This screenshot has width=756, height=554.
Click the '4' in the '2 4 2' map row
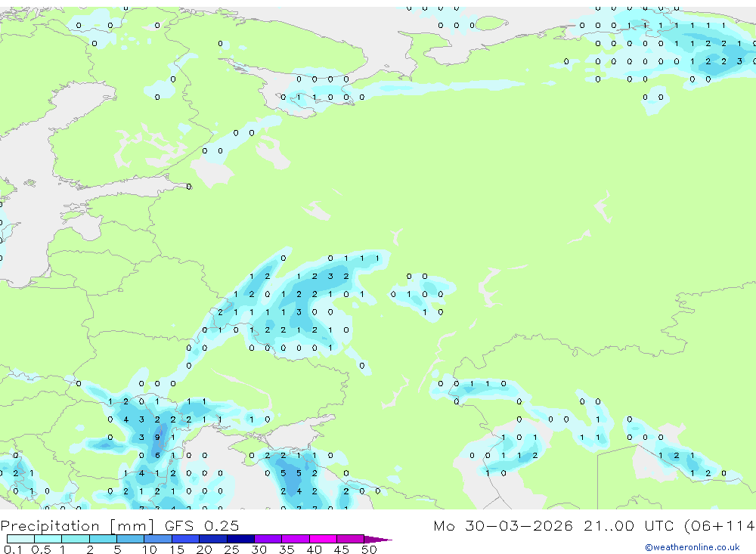pos(299,491)
